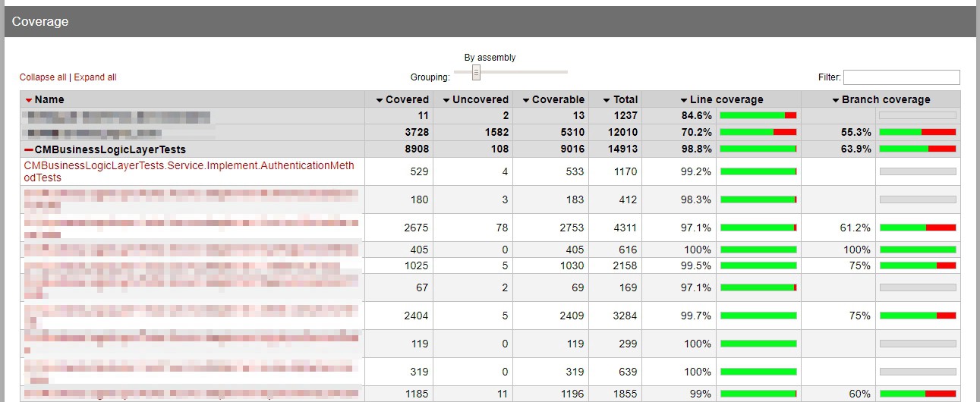The image size is (980, 402).
Task: Click the Grouping slider handle
Action: coord(476,73)
